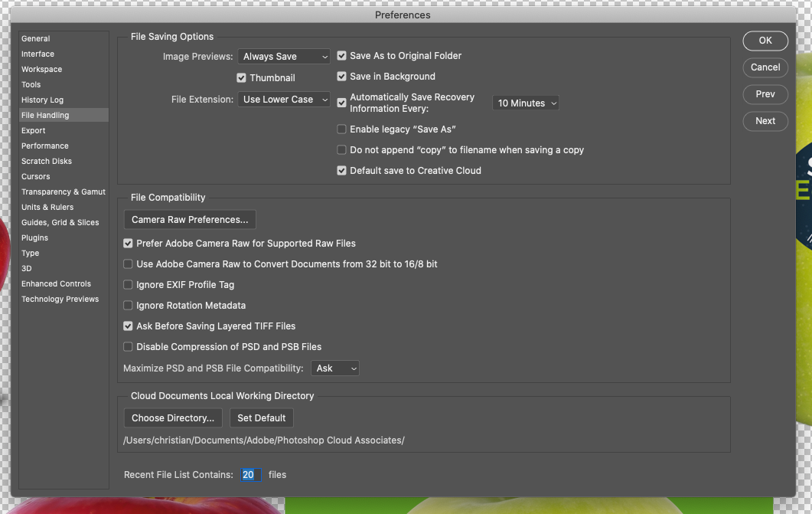The width and height of the screenshot is (812, 514).
Task: Select the Recent File List number field
Action: [x=249, y=475]
